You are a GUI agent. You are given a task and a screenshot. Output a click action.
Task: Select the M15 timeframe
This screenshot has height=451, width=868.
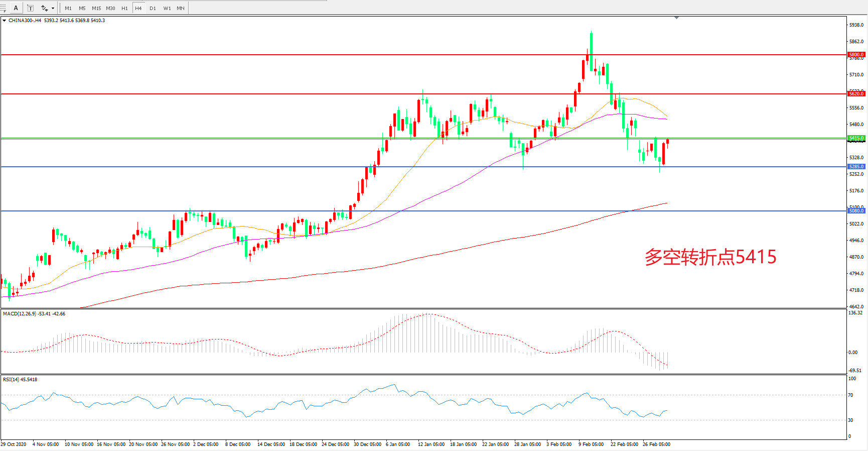point(96,8)
